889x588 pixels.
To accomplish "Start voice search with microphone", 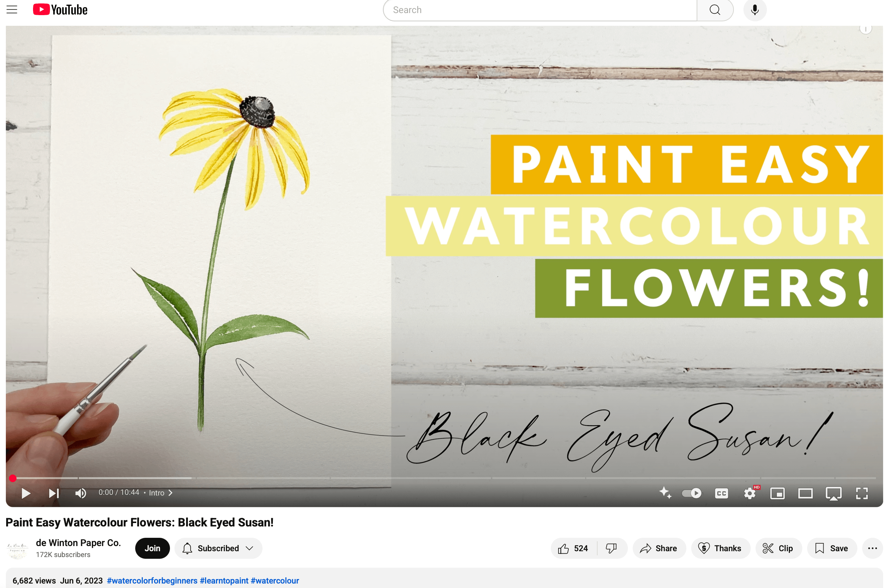I will point(755,10).
